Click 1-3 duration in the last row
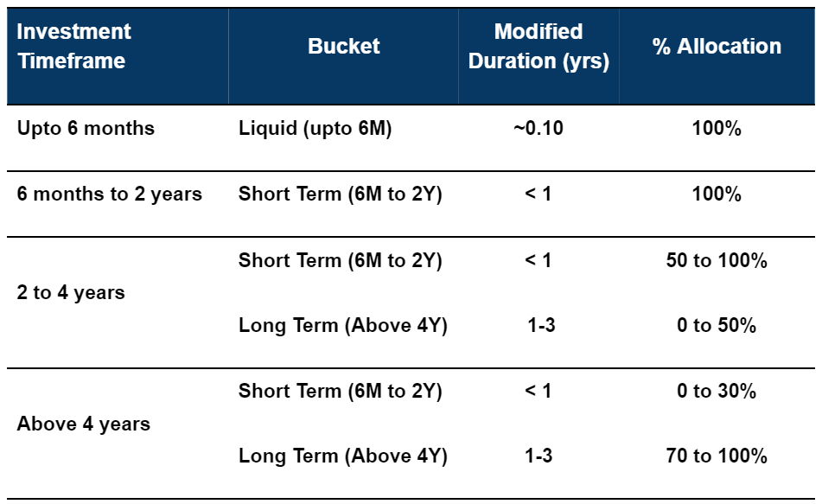Screen dimensions: 822x504 point(538,456)
